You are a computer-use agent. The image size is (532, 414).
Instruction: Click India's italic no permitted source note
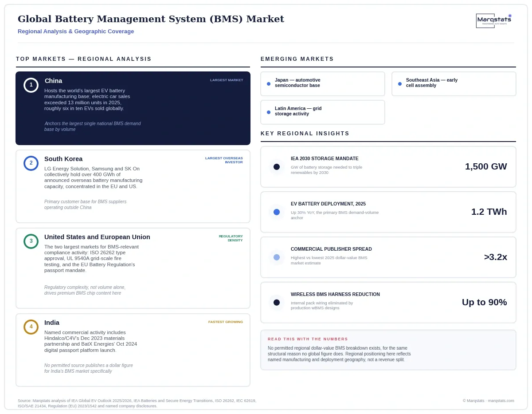(89, 368)
